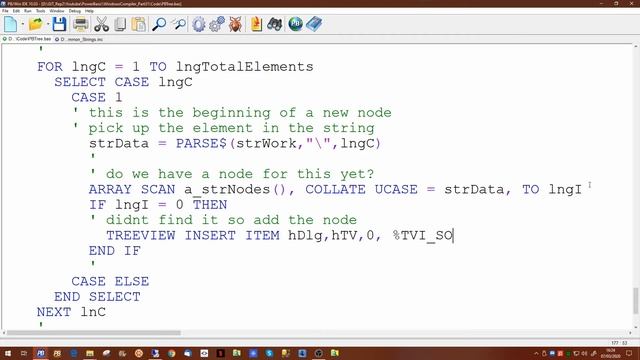
Task: Open the File menu
Action: click(5, 11)
